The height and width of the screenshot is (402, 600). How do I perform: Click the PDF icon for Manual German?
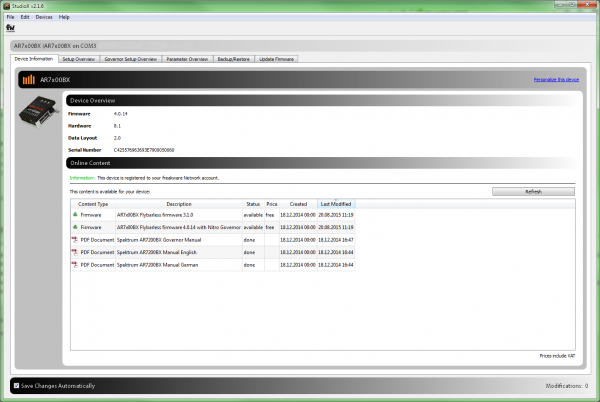point(74,266)
